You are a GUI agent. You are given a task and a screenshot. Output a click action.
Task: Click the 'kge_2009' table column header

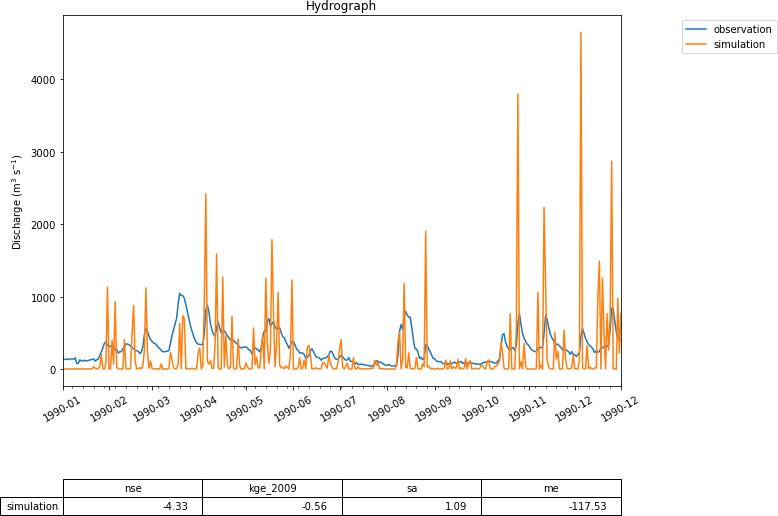tap(272, 488)
